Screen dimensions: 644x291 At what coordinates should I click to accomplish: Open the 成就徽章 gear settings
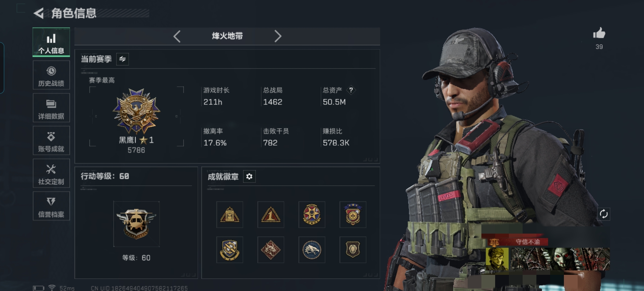tap(249, 176)
